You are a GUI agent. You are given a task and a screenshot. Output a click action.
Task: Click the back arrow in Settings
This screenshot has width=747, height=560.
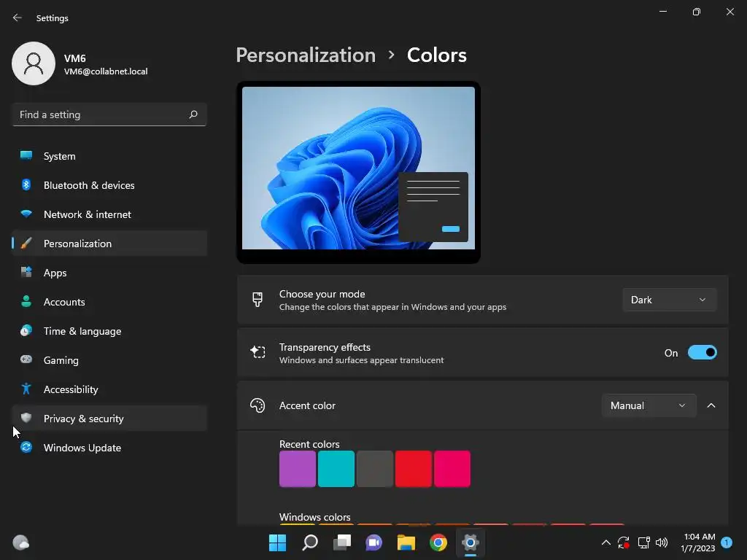(18, 17)
